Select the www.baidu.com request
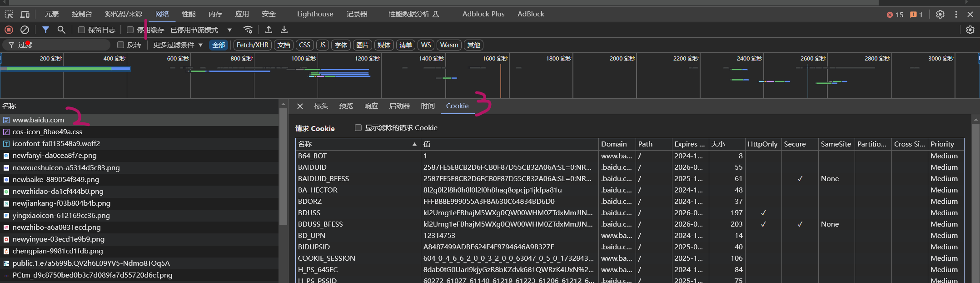The width and height of the screenshot is (980, 283). point(38,120)
